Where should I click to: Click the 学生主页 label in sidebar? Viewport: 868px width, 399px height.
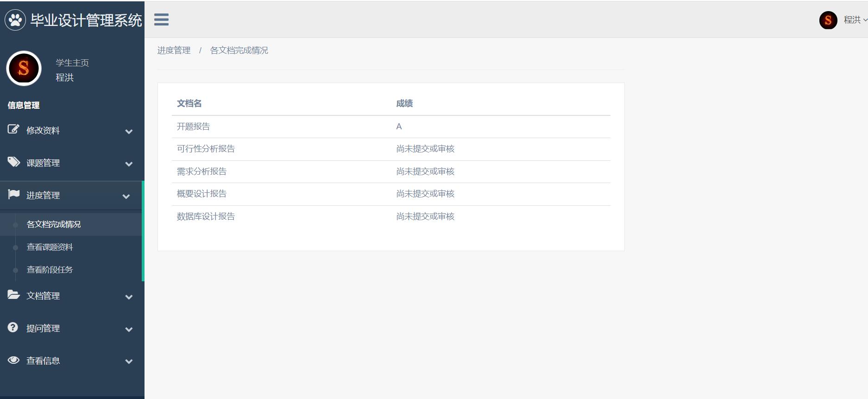pos(72,63)
